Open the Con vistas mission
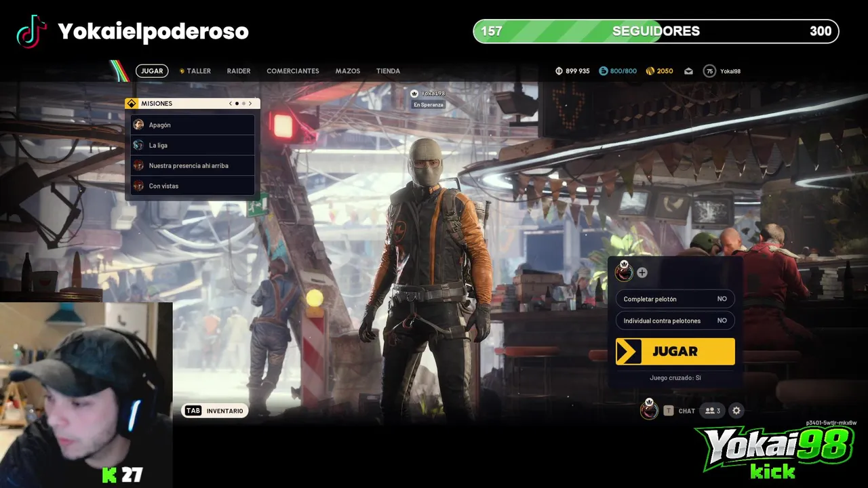868x488 pixels. (193, 186)
